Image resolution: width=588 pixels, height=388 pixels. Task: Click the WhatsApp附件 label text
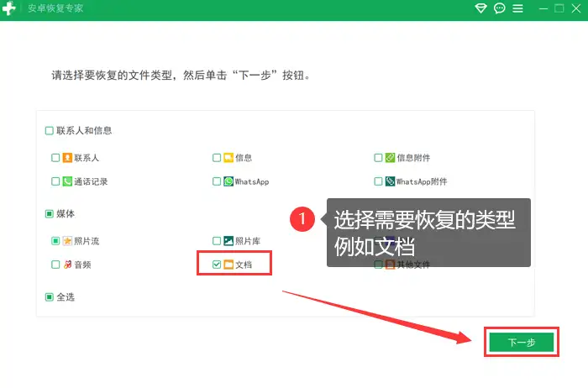pos(422,181)
